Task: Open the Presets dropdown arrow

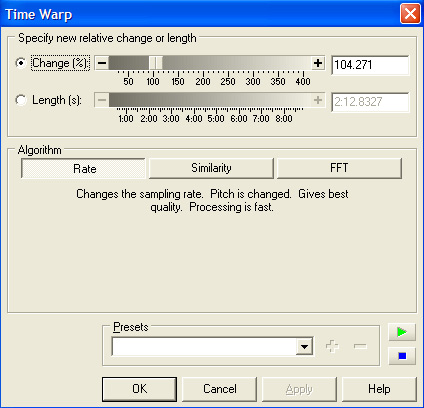Action: [x=304, y=347]
